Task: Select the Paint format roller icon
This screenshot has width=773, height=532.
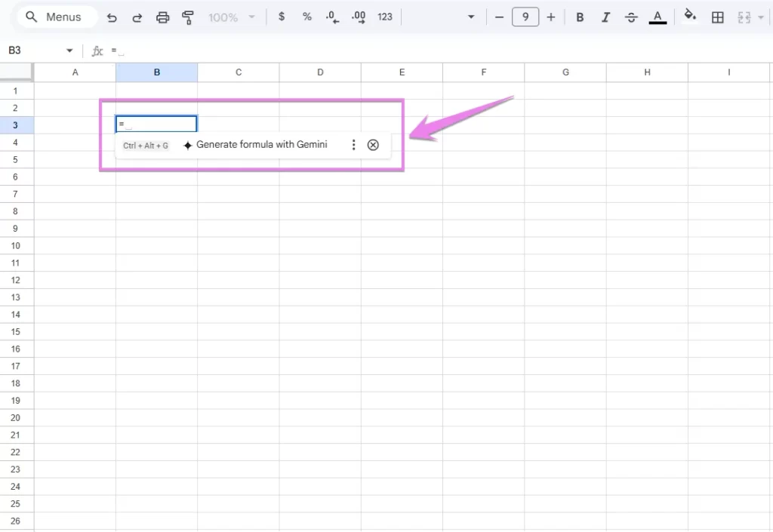Action: tap(188, 17)
